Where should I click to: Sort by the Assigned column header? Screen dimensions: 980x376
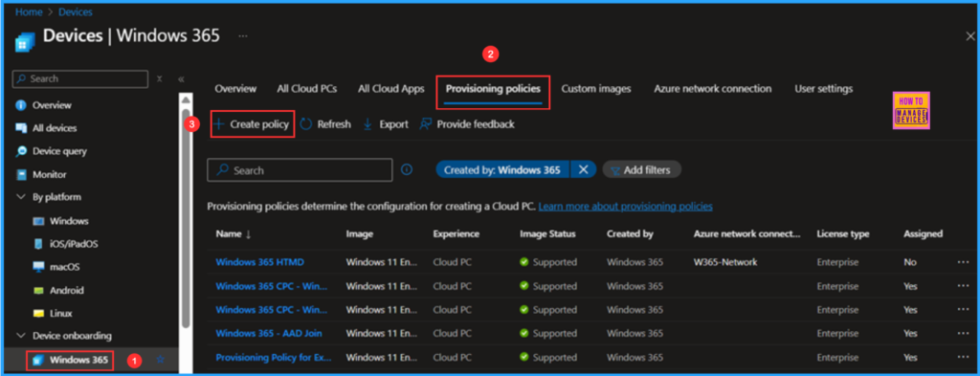coord(924,234)
